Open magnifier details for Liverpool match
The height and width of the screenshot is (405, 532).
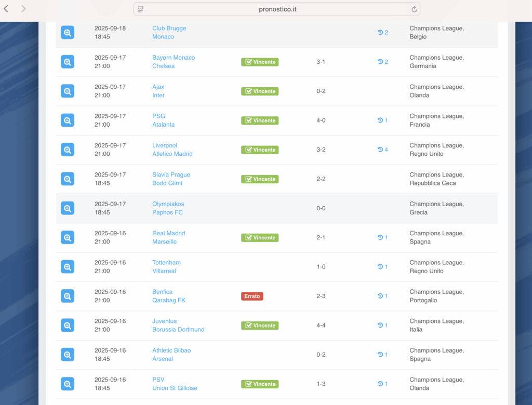68,150
